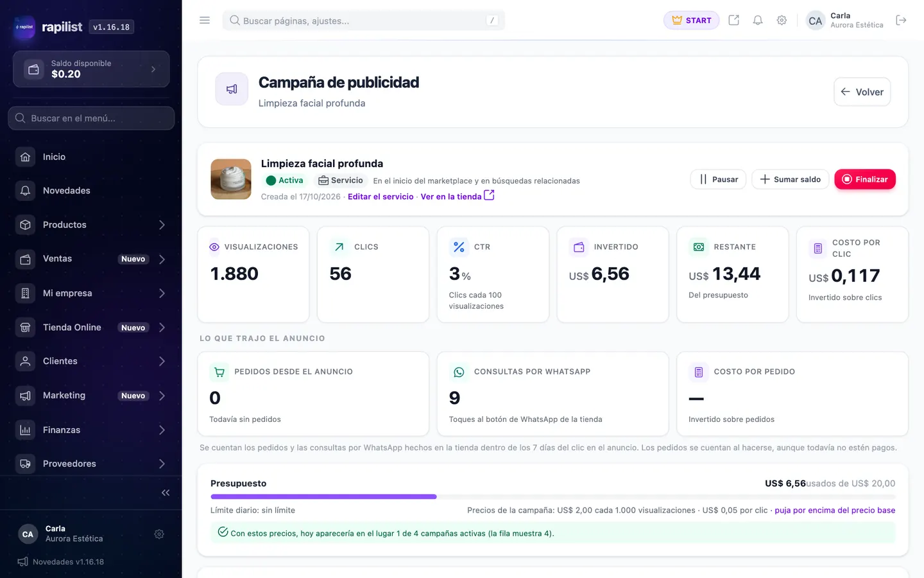Image resolution: width=924 pixels, height=578 pixels.
Task: Open Novedades in sidebar
Action: [x=91, y=191]
